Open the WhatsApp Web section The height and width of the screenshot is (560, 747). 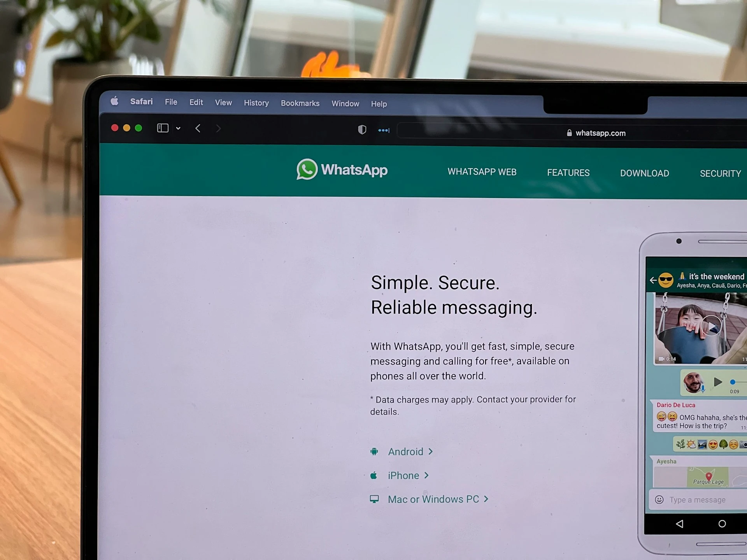(482, 173)
